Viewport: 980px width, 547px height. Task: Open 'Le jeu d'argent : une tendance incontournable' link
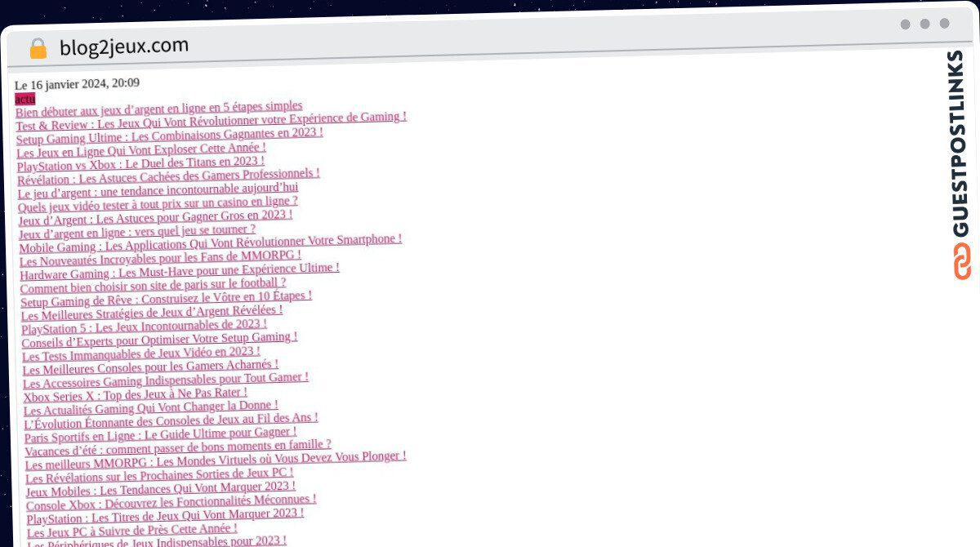click(x=158, y=191)
